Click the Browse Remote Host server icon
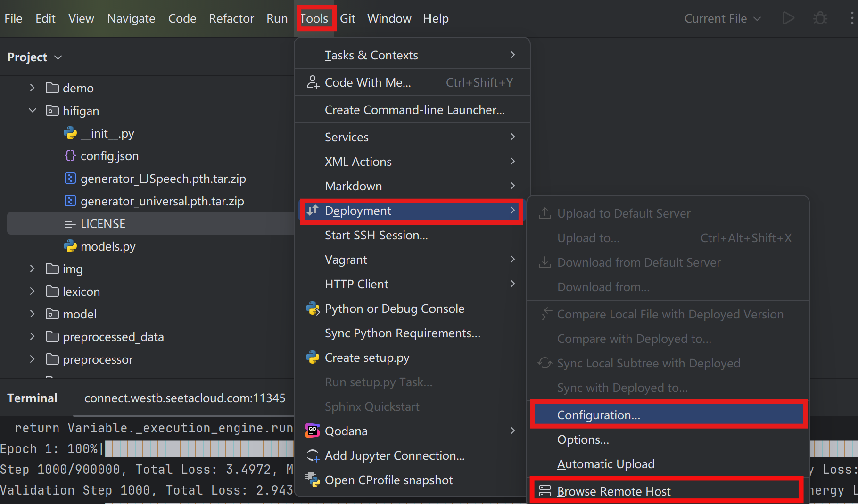The image size is (858, 504). click(x=545, y=491)
